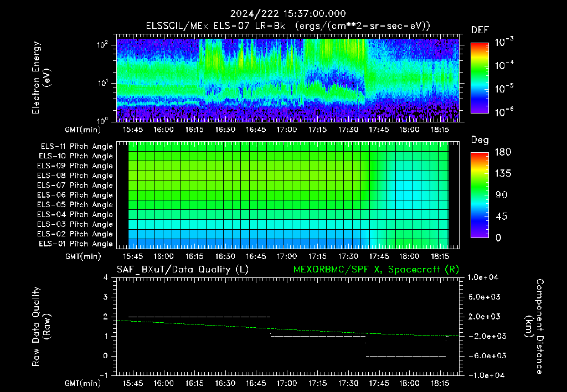The height and width of the screenshot is (392, 567).
Task: Select the ELS-04 Pitch Angle row label
Action: click(75, 214)
